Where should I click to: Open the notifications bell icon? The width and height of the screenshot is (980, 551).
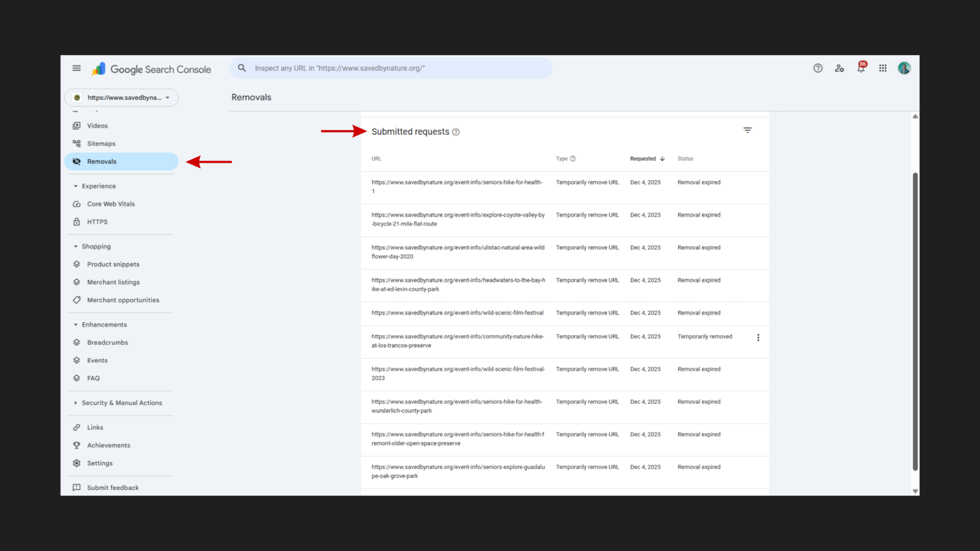point(861,69)
